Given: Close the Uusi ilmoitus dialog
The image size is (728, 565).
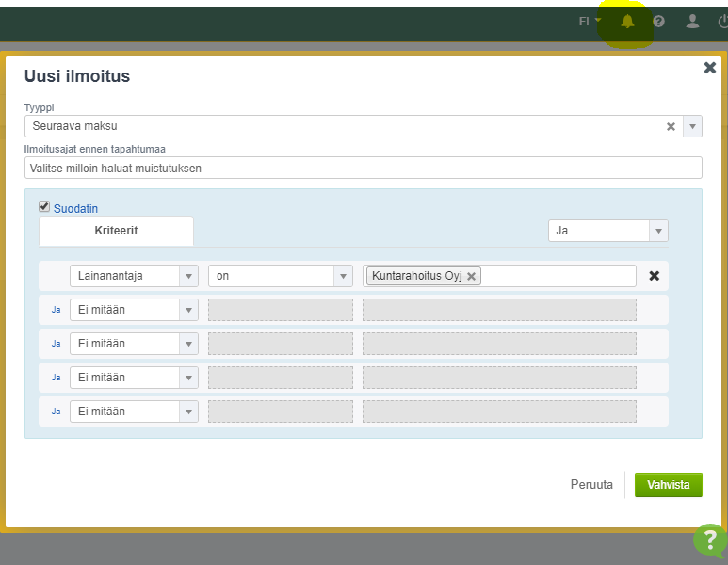Looking at the screenshot, I should point(710,68).
